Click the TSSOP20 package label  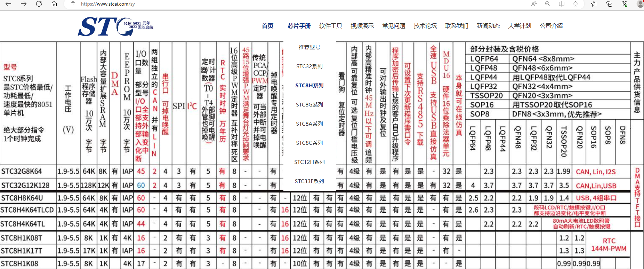[486, 96]
